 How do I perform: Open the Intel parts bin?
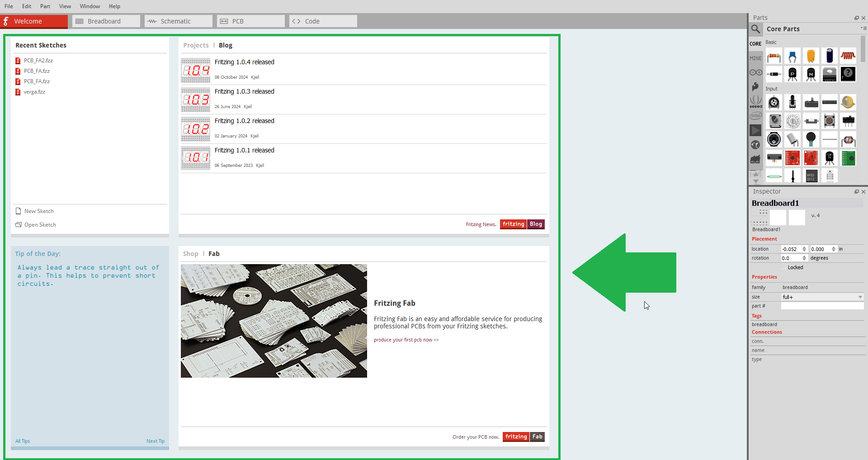pyautogui.click(x=755, y=116)
